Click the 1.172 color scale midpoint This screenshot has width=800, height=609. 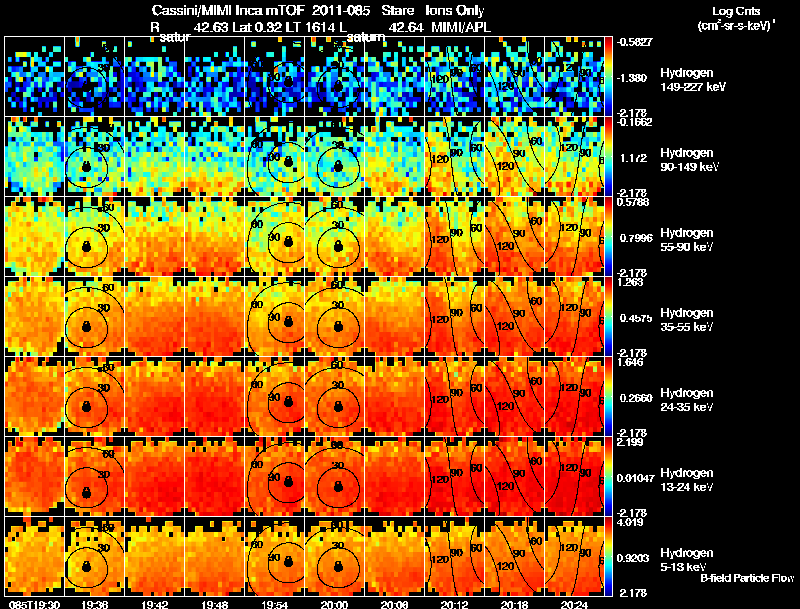pyautogui.click(x=634, y=158)
